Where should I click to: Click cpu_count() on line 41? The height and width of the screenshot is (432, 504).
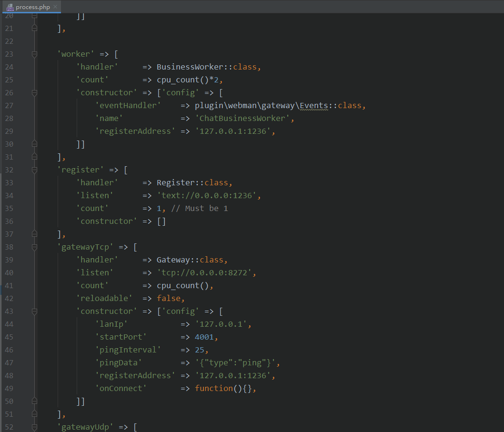point(182,285)
